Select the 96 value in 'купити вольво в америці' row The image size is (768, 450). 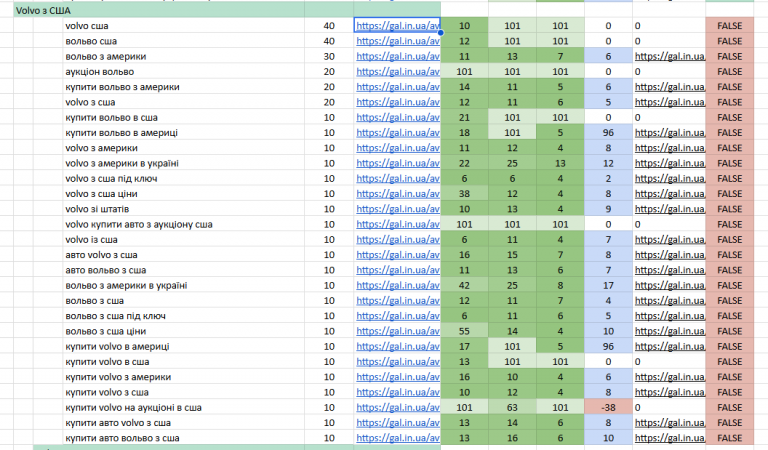coord(608,133)
